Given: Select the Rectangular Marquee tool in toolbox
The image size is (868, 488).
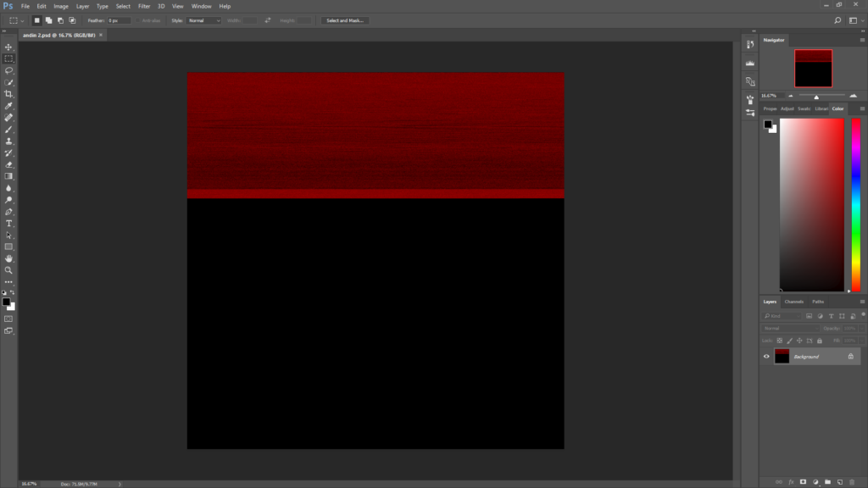Looking at the screenshot, I should click(8, 58).
